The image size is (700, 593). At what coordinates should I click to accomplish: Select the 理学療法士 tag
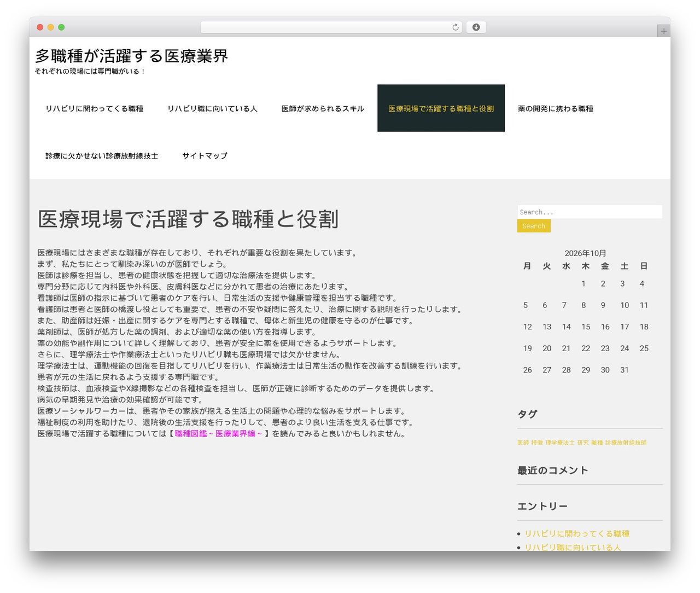tap(560, 443)
